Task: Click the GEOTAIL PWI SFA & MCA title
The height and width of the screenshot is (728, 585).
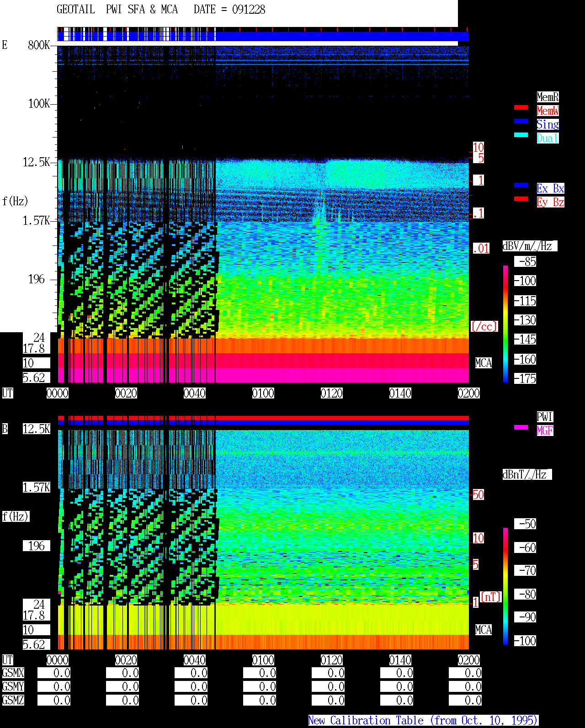Action: pos(117,10)
